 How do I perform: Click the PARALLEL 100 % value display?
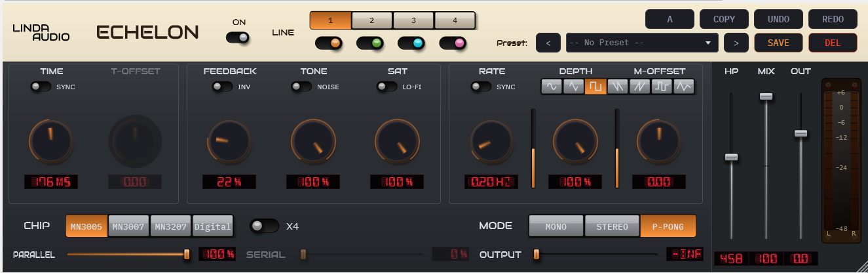pyautogui.click(x=217, y=254)
